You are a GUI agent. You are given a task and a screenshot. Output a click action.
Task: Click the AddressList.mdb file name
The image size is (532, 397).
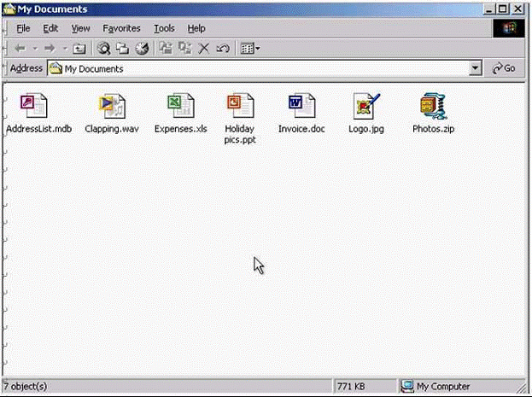(x=38, y=129)
